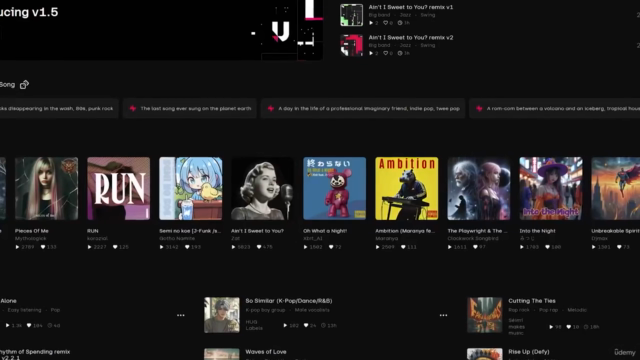Click heart icon in Alone row
This screenshot has width=640, height=360.
pyautogui.click(x=29, y=325)
